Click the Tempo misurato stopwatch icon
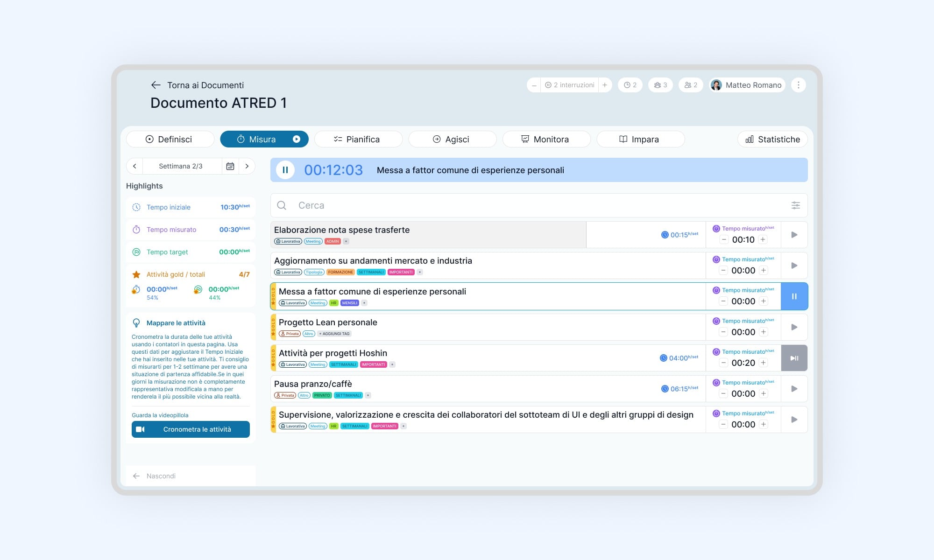The height and width of the screenshot is (560, 934). click(136, 230)
